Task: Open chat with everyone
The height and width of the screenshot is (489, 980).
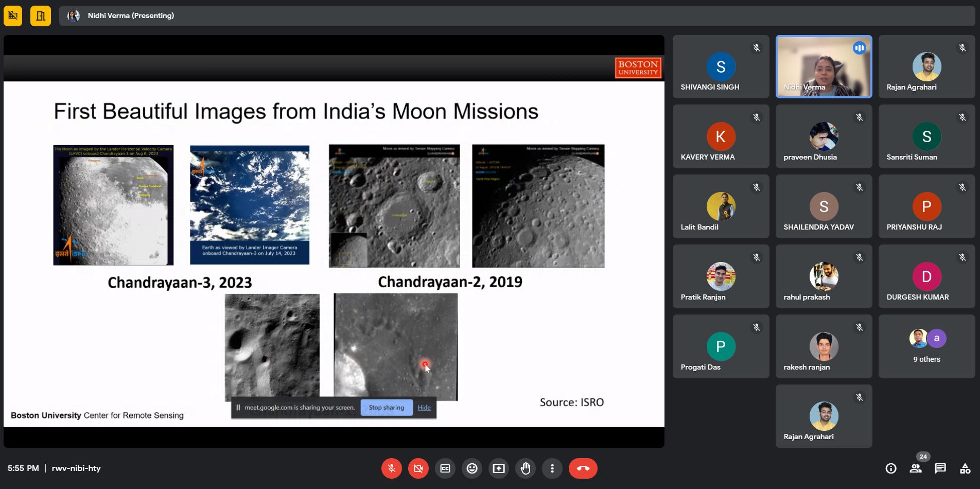Action: pos(940,468)
